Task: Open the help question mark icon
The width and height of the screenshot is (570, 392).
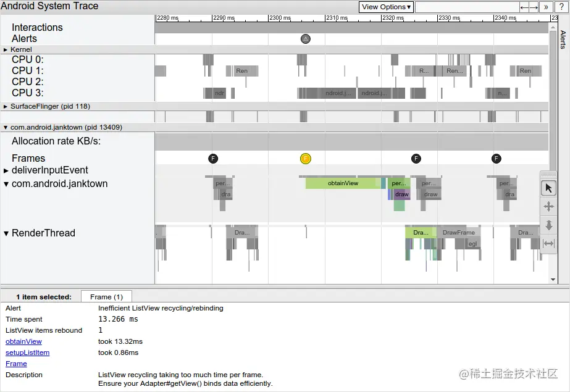Action: coord(561,7)
